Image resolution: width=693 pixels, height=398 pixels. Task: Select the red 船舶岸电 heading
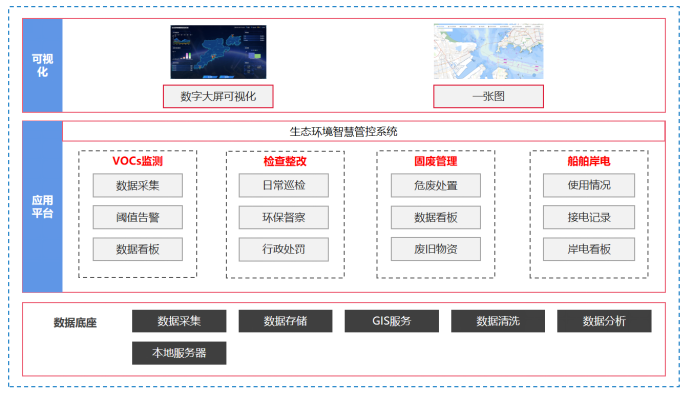tap(589, 161)
